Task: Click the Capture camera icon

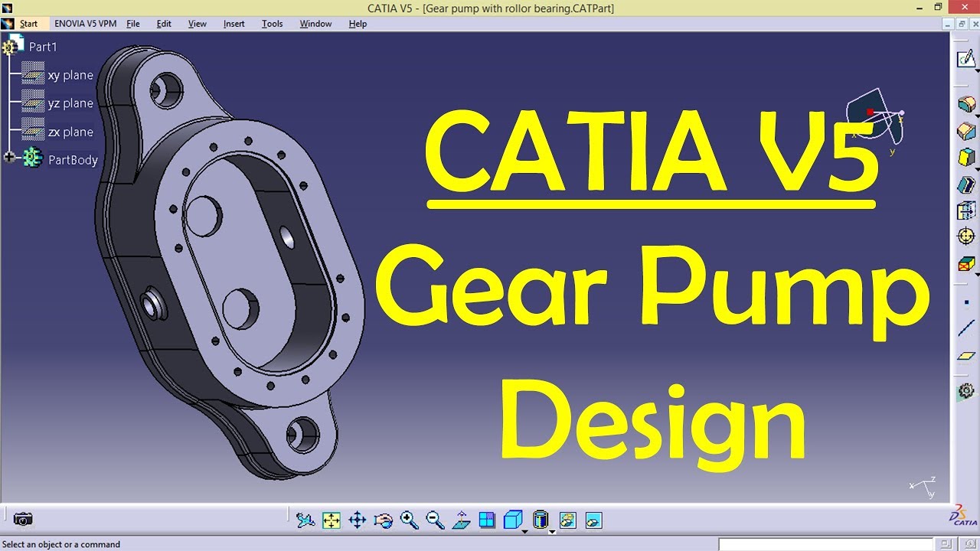Action: (x=24, y=520)
